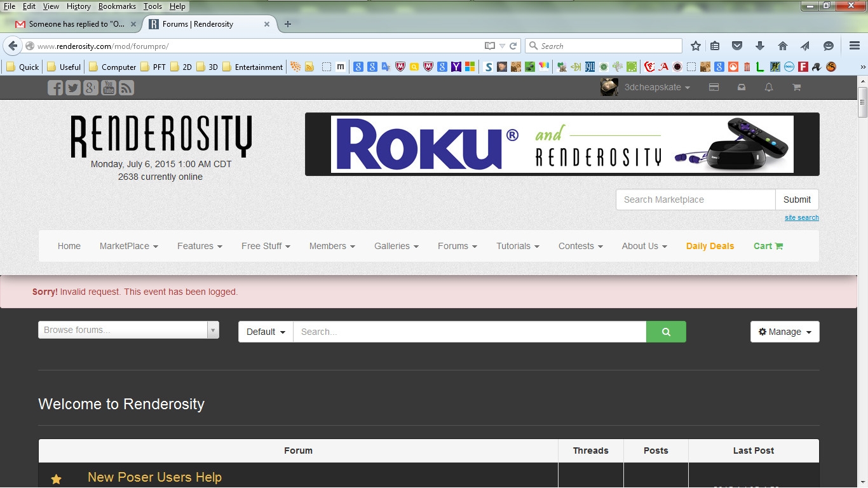Screen dimensions: 868x488
Task: Open the Bookmarks menu
Action: click(118, 6)
